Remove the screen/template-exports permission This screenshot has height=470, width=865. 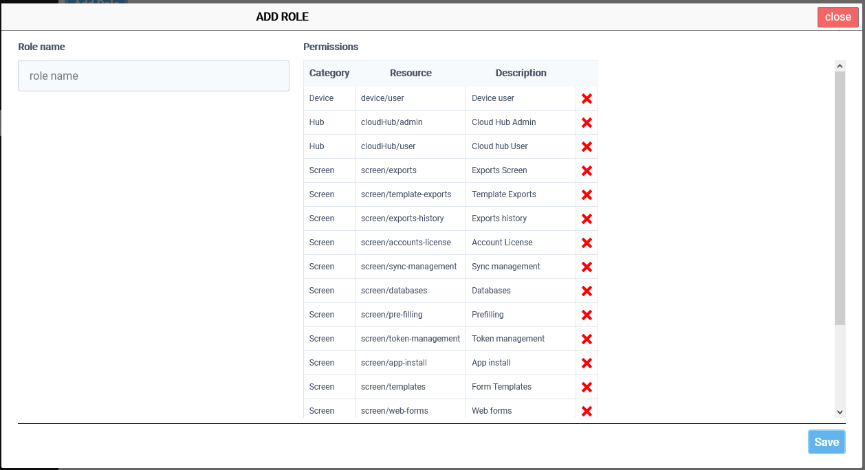[x=586, y=195]
